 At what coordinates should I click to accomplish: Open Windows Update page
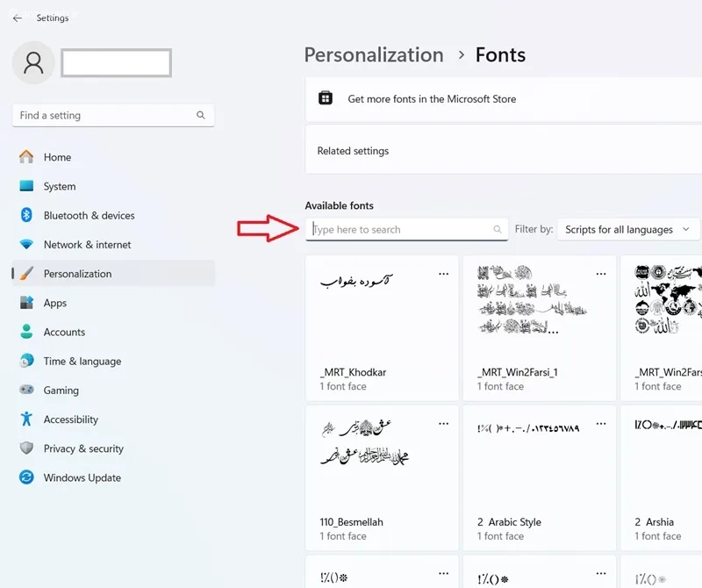coord(113,477)
